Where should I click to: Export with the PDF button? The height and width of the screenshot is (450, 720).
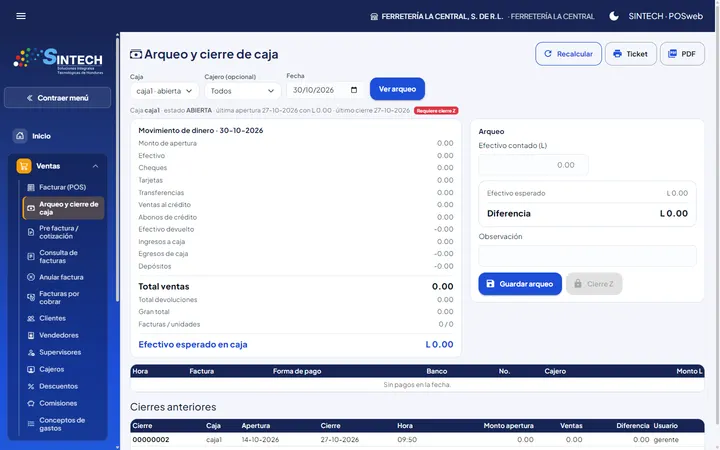[x=682, y=54]
